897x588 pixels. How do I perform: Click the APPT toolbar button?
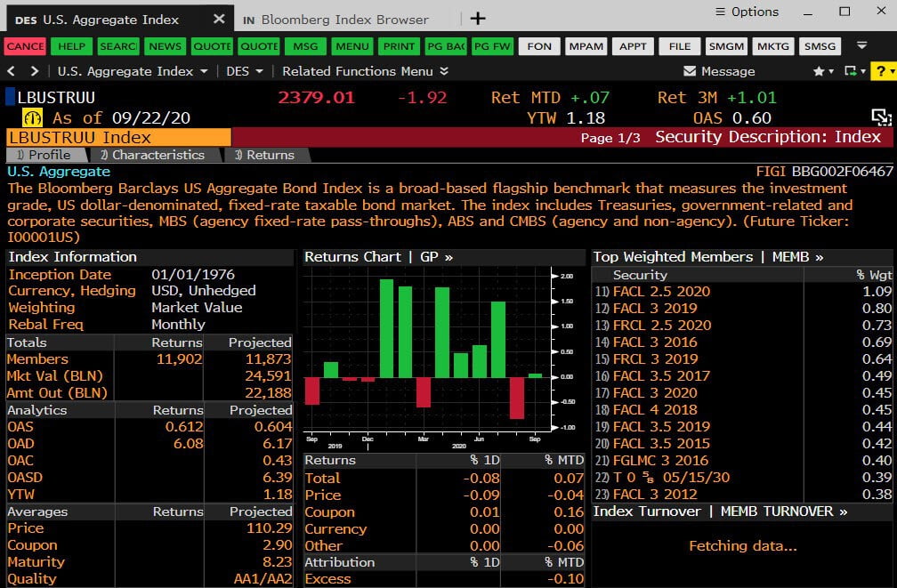pyautogui.click(x=633, y=46)
